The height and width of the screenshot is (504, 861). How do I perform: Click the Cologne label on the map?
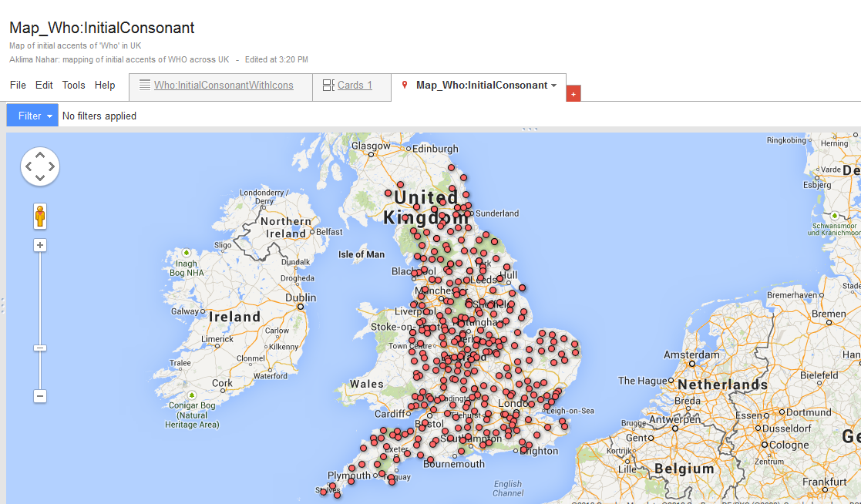click(789, 445)
